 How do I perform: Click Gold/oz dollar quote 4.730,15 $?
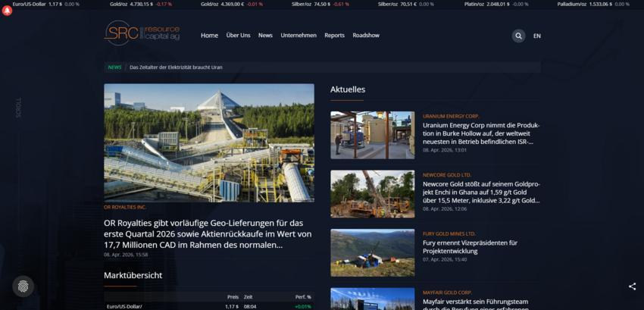click(141, 4)
